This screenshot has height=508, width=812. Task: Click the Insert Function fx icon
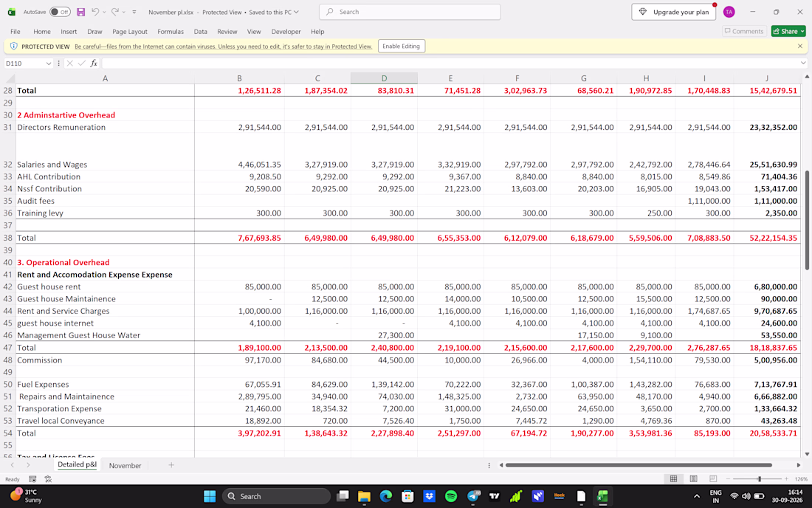tap(94, 63)
